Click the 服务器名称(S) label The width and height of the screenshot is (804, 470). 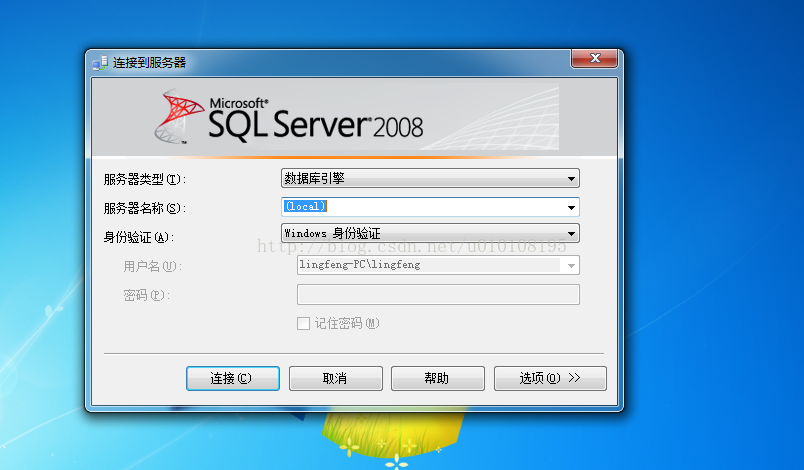pos(145,208)
